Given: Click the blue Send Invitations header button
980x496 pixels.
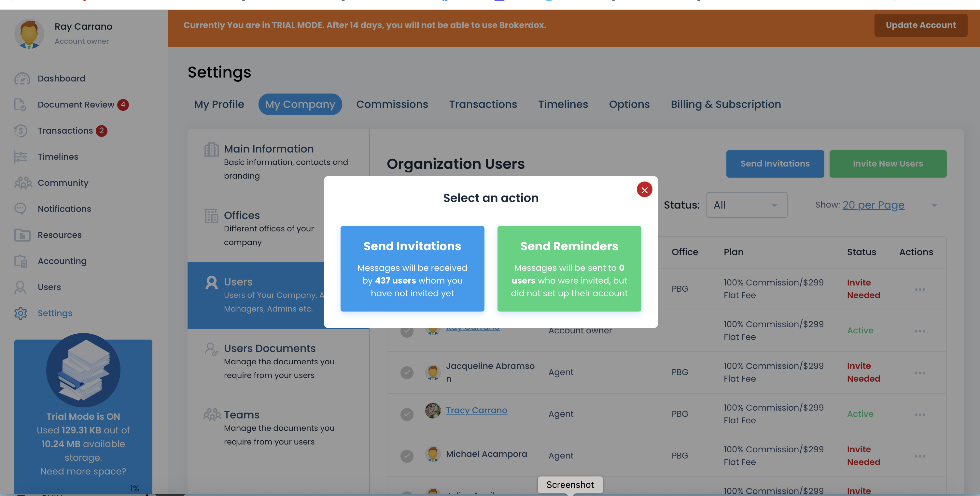Looking at the screenshot, I should (775, 164).
